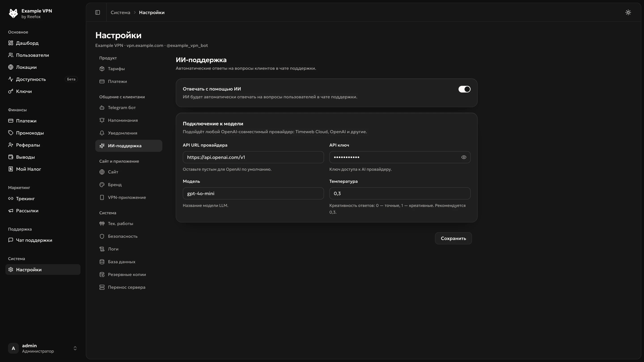
Task: Click the Telegram бот robot icon
Action: point(102,108)
